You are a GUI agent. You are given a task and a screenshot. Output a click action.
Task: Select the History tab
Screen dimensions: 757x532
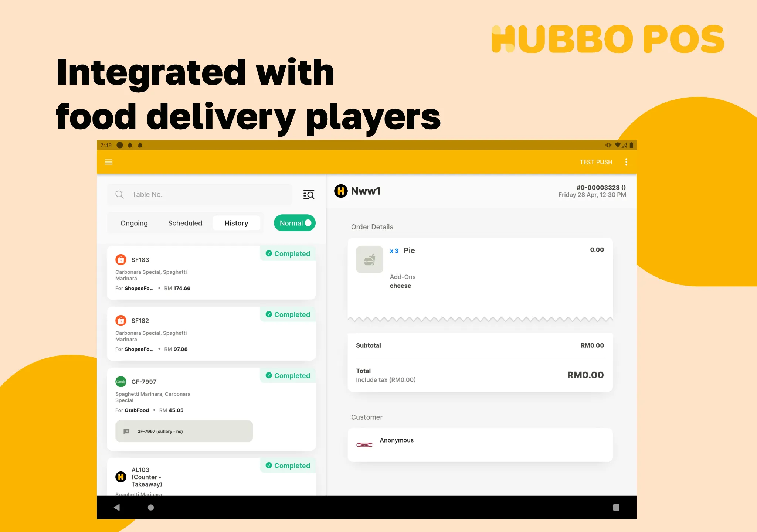237,223
